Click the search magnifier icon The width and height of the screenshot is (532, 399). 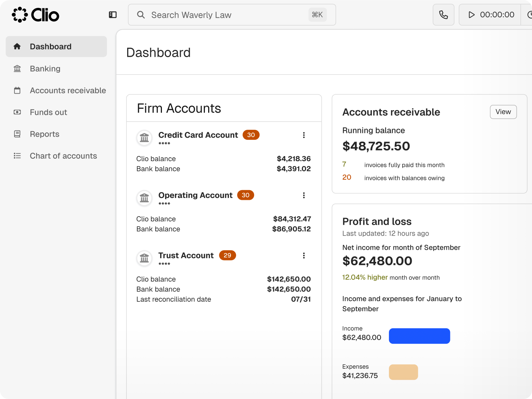click(141, 15)
